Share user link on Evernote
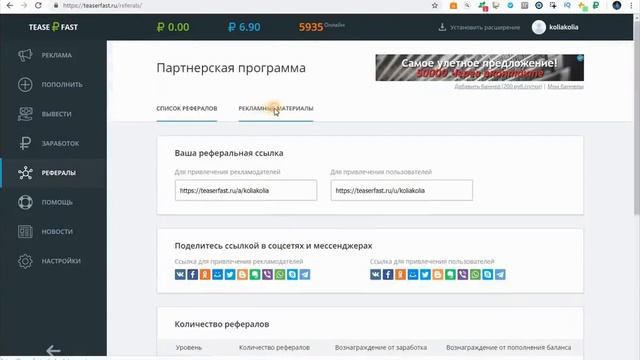 tap(450, 274)
